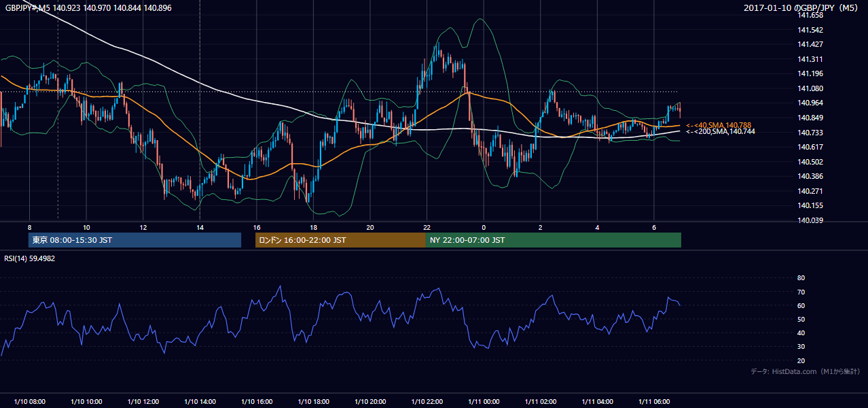Click hour tick 12 under price chart

tap(143, 227)
